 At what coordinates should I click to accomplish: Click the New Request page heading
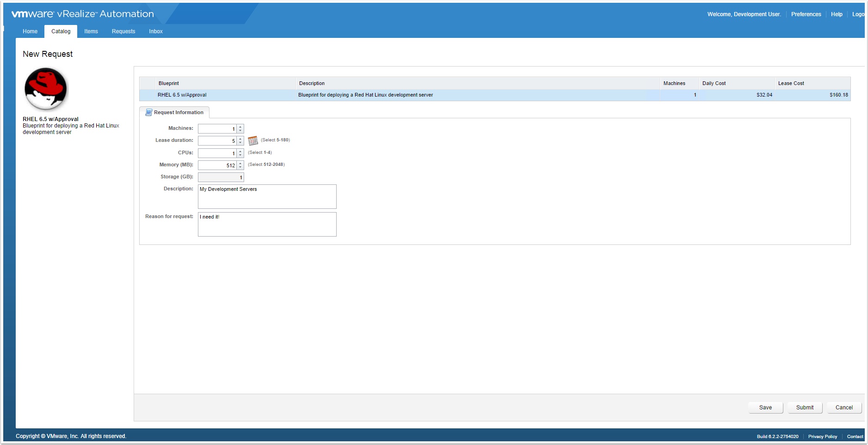48,54
